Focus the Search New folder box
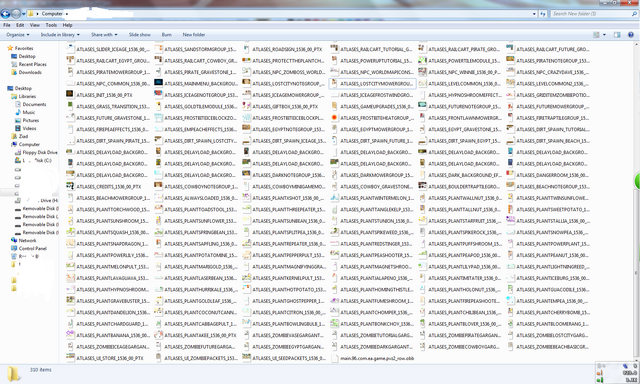The image size is (640, 384). tap(590, 14)
